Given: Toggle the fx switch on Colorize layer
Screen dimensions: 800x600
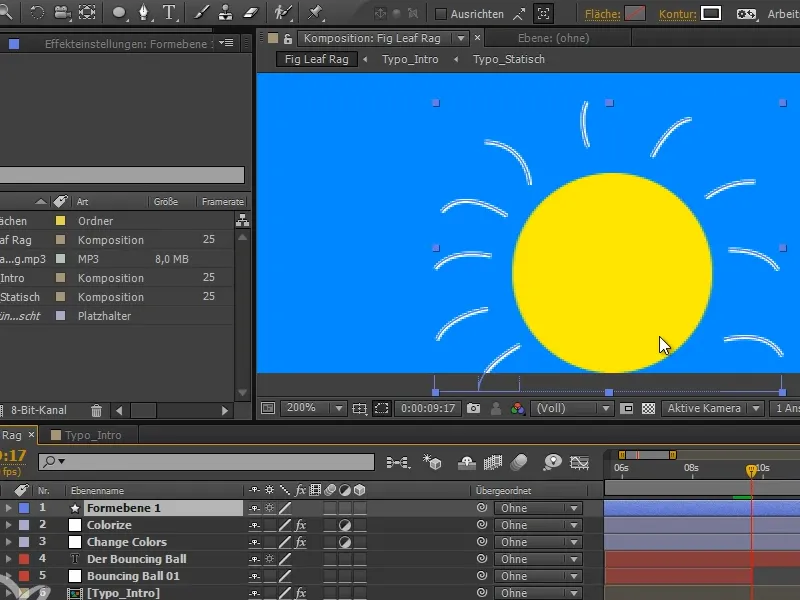Looking at the screenshot, I should click(x=301, y=525).
